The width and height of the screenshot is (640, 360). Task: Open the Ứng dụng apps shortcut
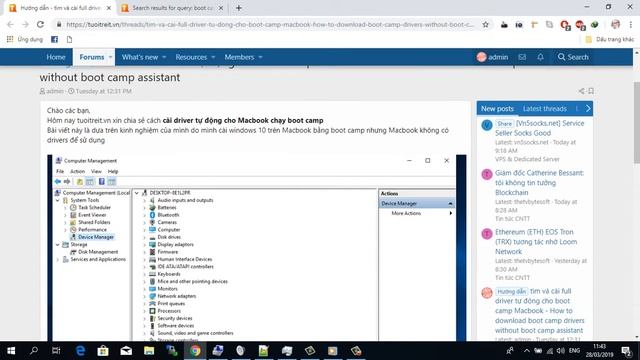[25, 40]
